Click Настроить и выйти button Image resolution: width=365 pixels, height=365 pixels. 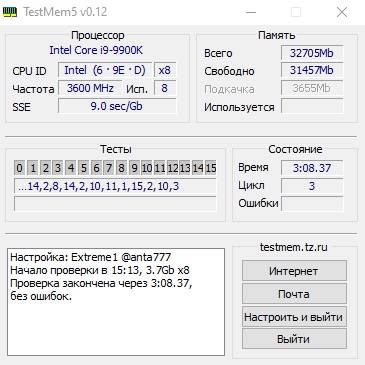tap(294, 316)
